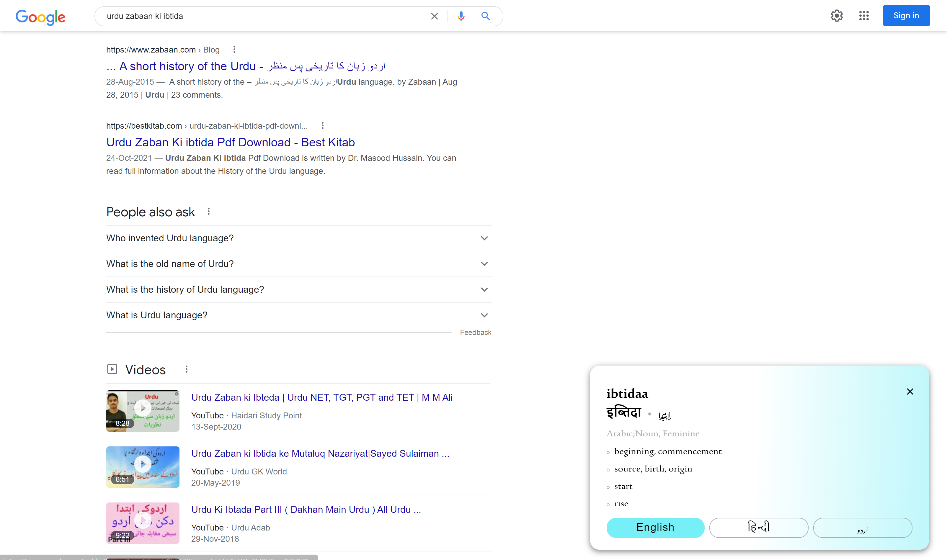Start a voice search with the microphone

(461, 16)
